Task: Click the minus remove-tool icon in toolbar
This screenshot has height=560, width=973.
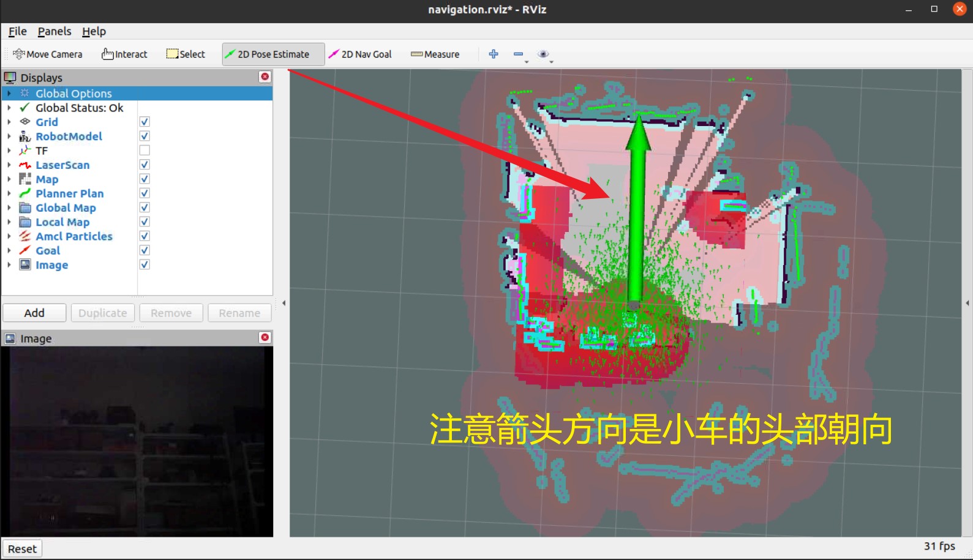Action: (519, 54)
